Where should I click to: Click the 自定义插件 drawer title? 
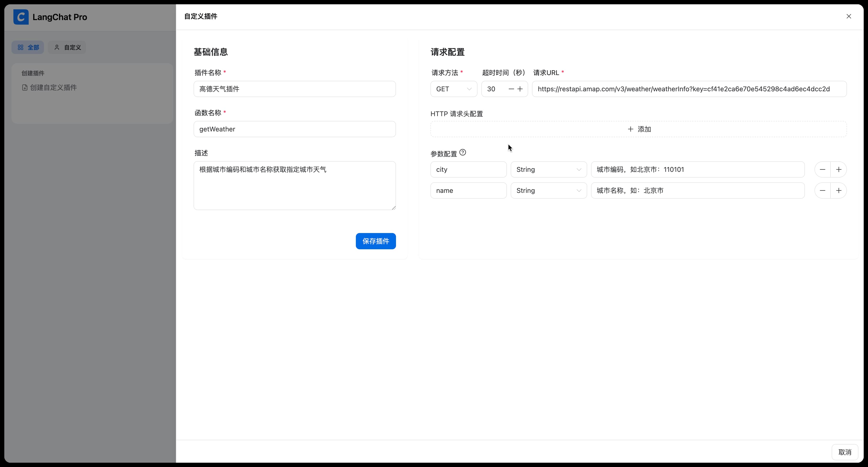click(x=201, y=16)
